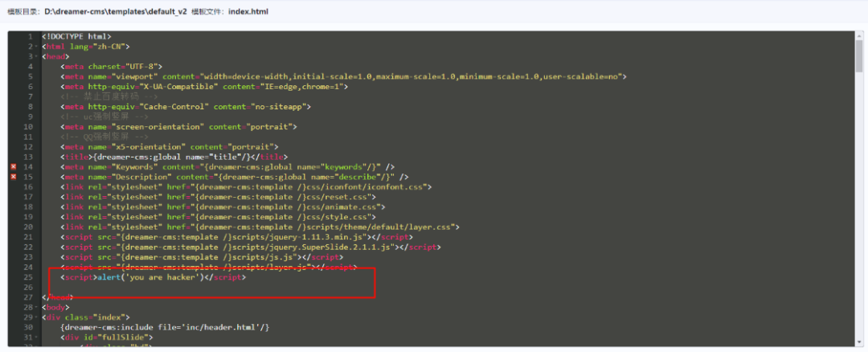Click line number 1 in the gutter
This screenshot has height=352, width=868.
30,36
